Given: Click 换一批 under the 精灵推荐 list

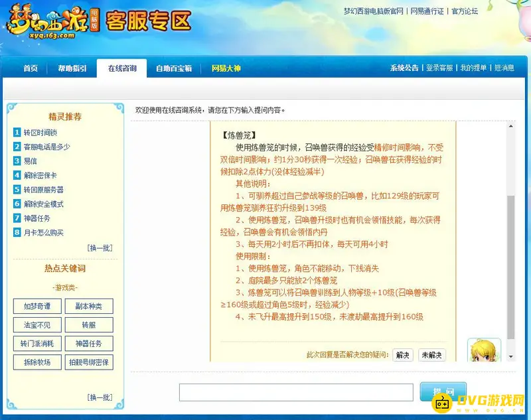Looking at the screenshot, I should (x=100, y=247).
